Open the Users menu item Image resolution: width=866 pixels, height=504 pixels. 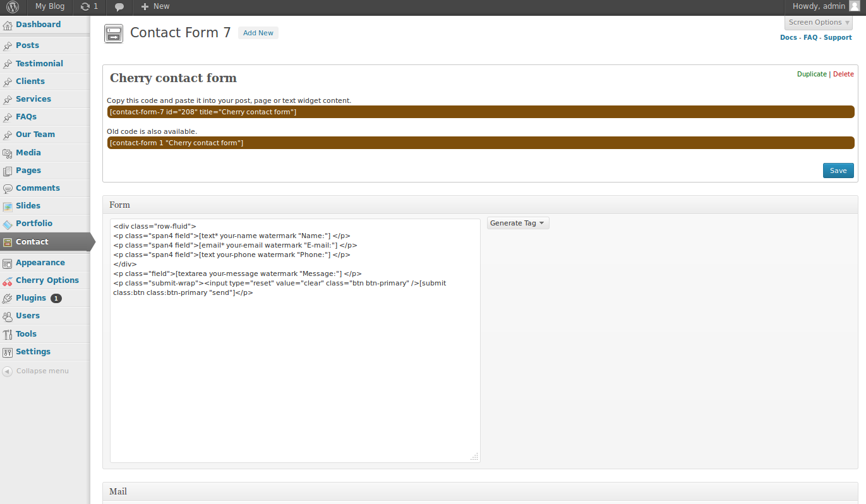(28, 315)
